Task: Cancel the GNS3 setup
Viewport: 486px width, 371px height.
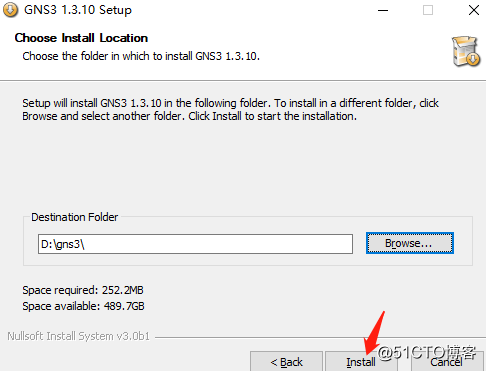Action: tap(446, 361)
